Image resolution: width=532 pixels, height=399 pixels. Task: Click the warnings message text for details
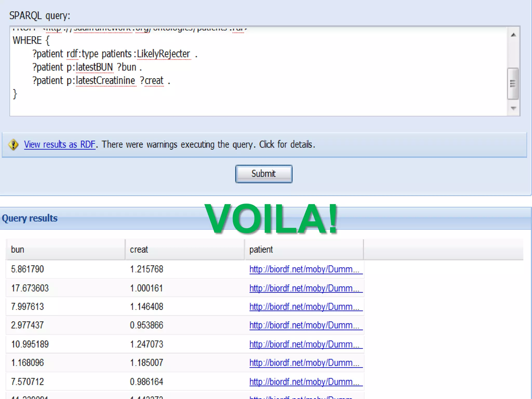coord(208,144)
